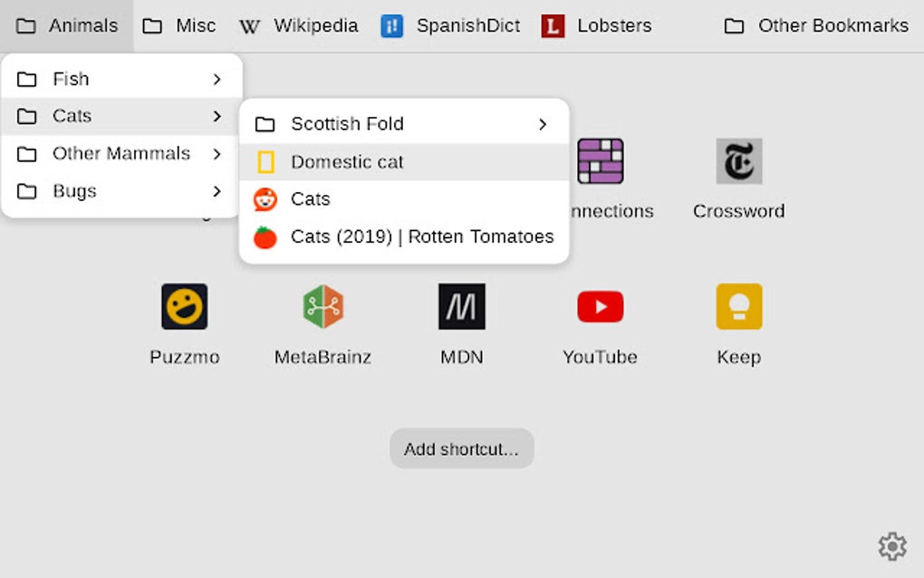Open the Other Bookmarks folder
The image size is (924, 578).
pos(816,26)
